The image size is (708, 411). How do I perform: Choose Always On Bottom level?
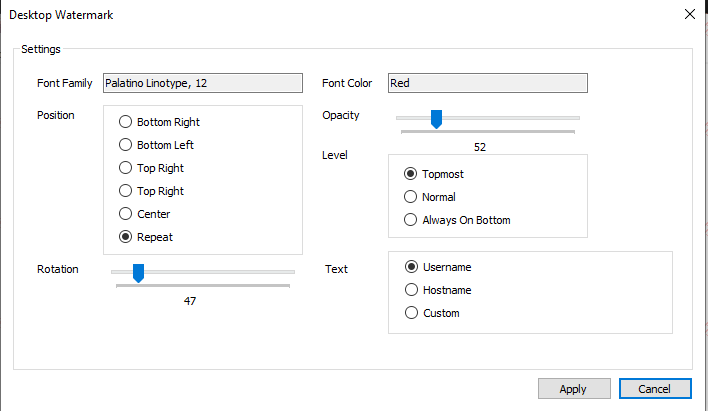[410, 220]
